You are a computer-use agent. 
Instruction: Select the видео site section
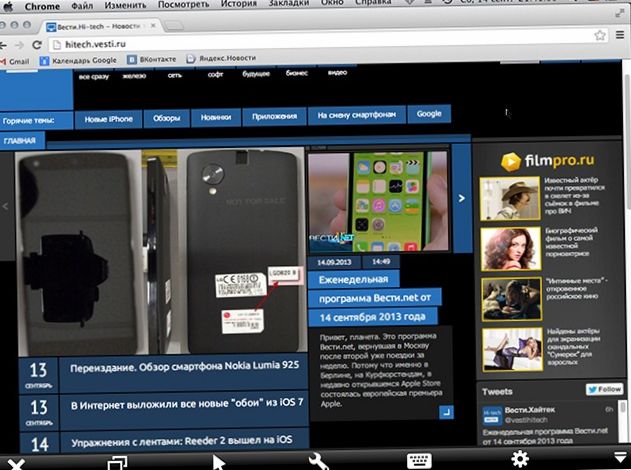click(x=337, y=72)
